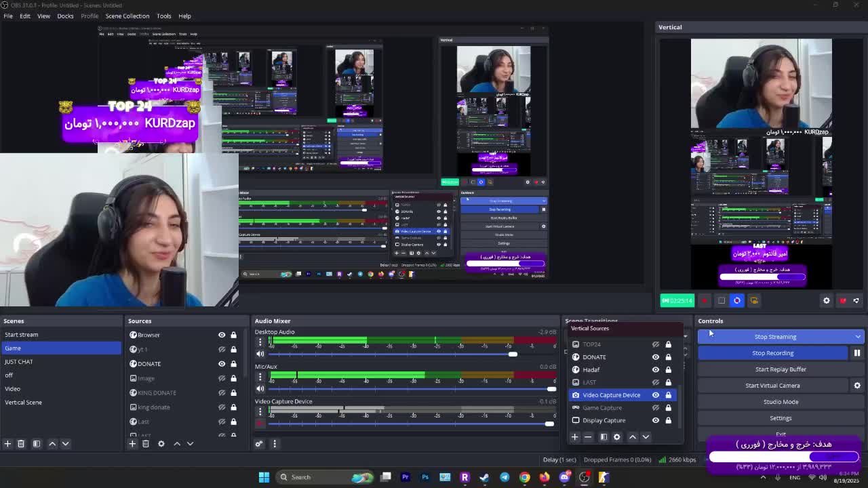Open Windows Start menu
Screen dimensions: 868x488
pos(264,477)
